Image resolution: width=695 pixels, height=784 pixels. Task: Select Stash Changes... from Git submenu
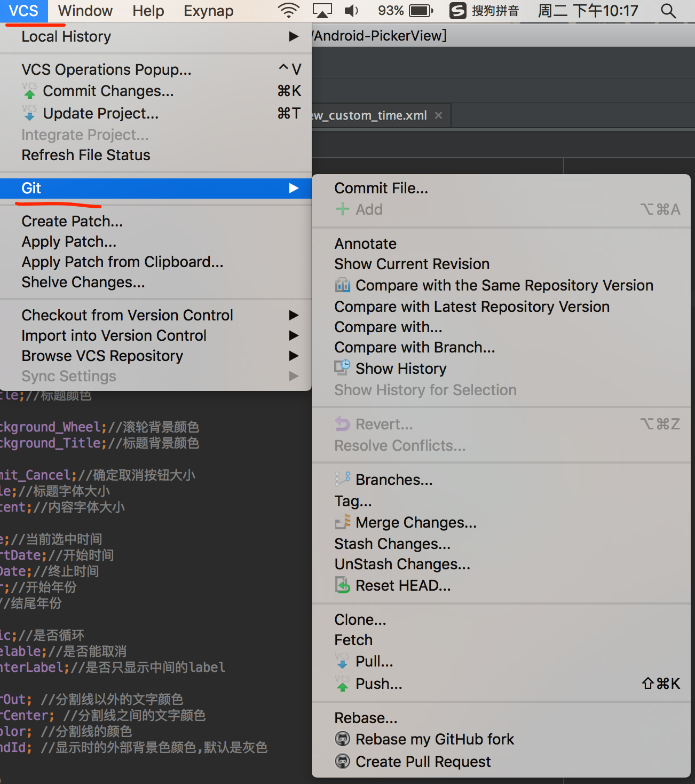(392, 544)
